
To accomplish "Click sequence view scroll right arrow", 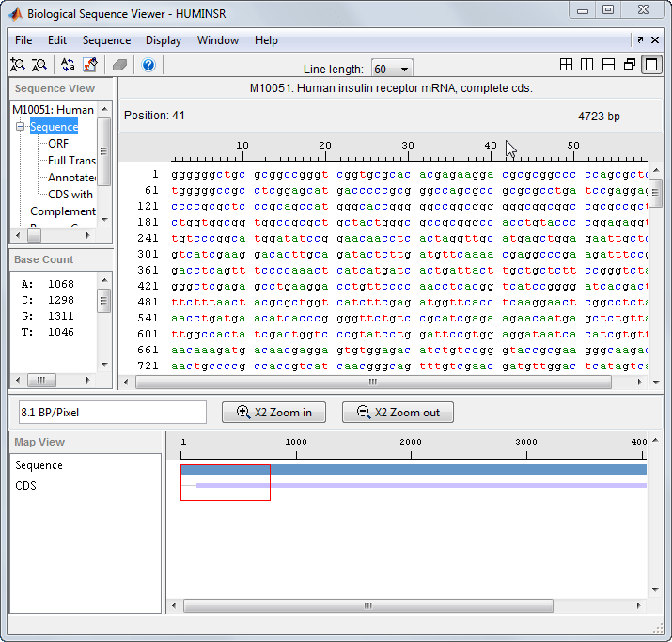I will pyautogui.click(x=639, y=382).
